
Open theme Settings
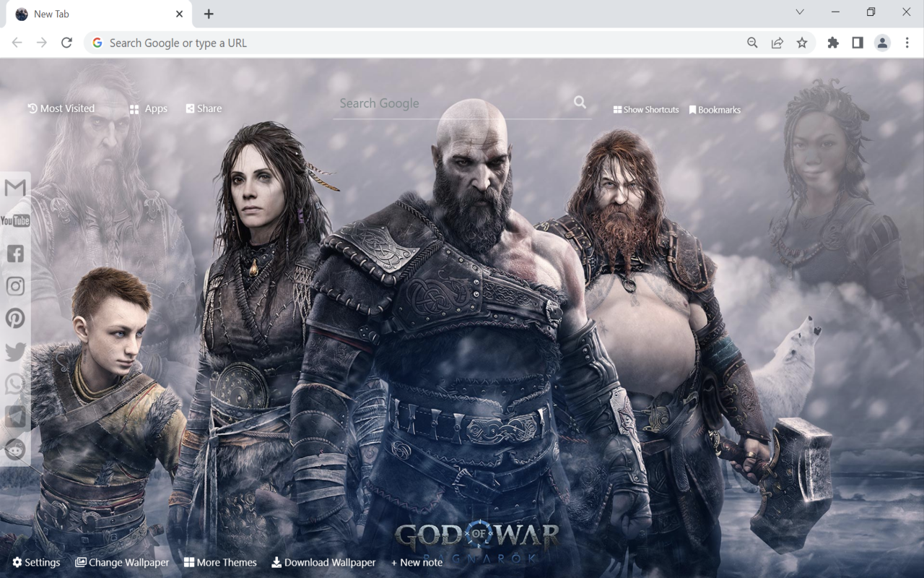[36, 562]
